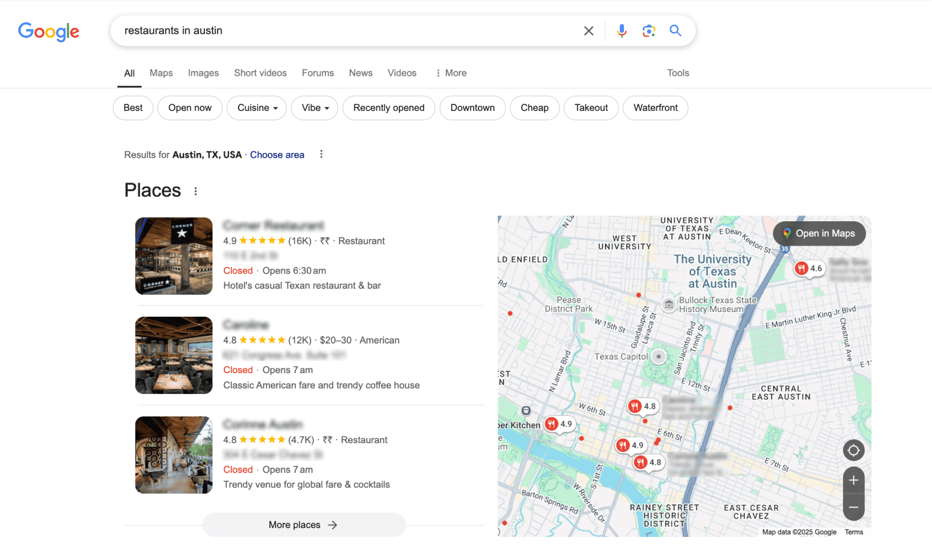Toggle the Best filter chip

pyautogui.click(x=133, y=108)
